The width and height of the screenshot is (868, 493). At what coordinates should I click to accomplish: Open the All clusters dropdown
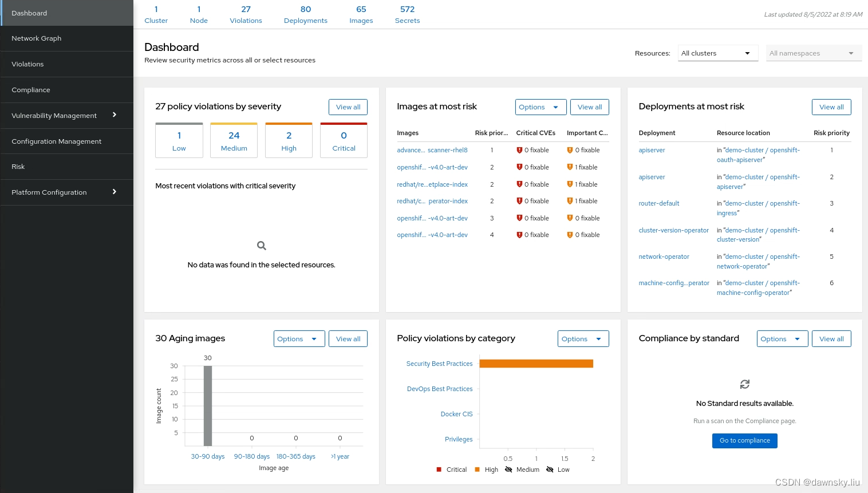tap(718, 53)
